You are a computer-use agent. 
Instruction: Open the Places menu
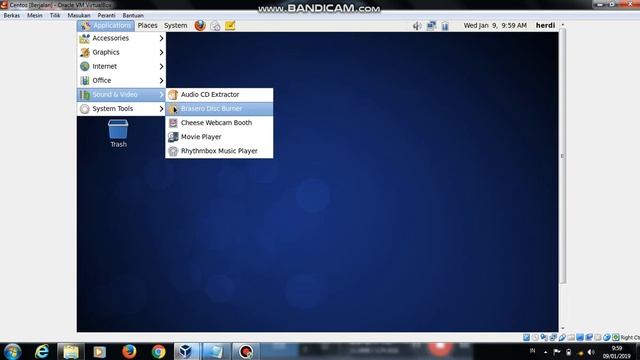click(x=147, y=26)
